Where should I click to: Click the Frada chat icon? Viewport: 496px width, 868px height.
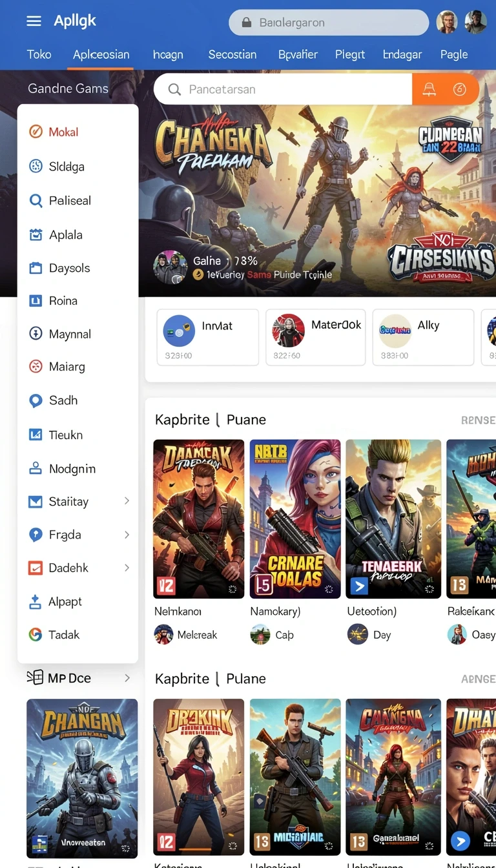[36, 535]
